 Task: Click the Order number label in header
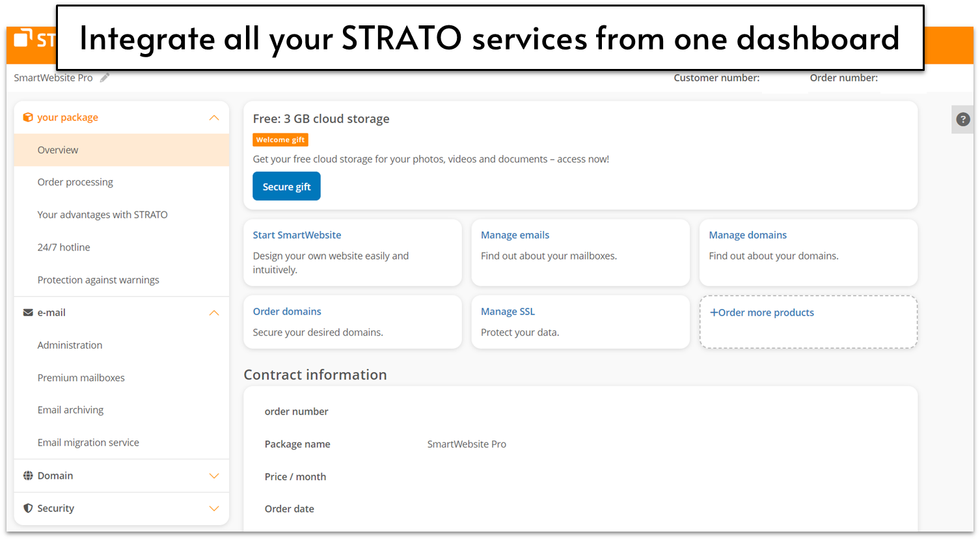click(843, 77)
